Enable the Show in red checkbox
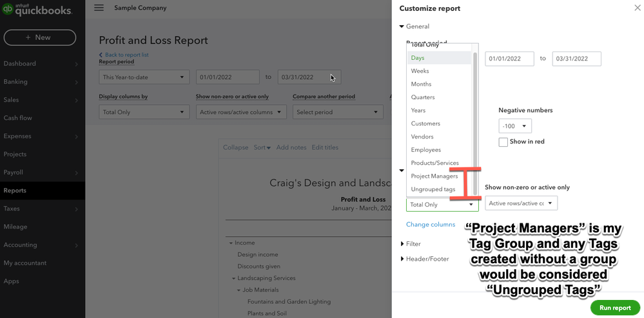 tap(503, 142)
